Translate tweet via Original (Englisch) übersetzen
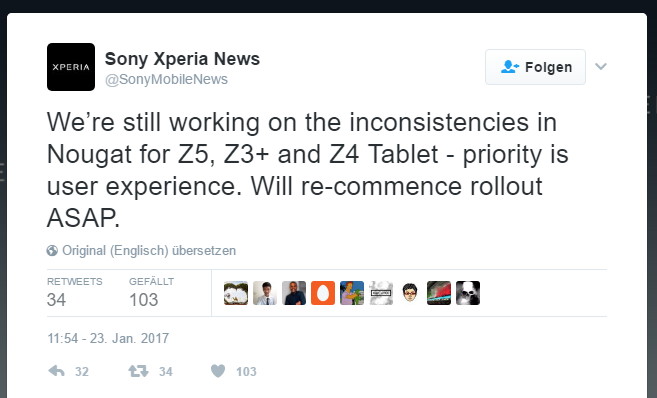The image size is (657, 398). [149, 251]
